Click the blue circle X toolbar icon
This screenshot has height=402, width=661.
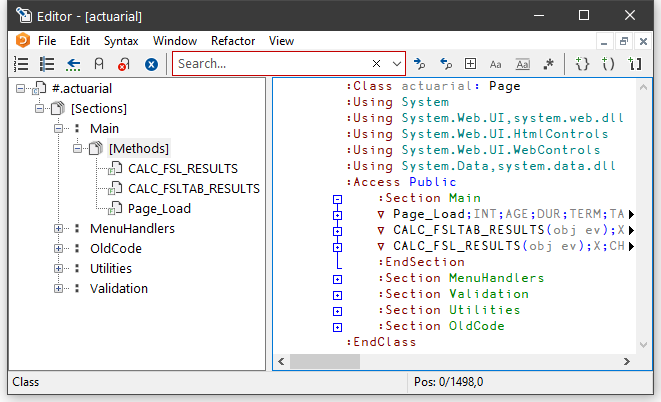point(151,63)
